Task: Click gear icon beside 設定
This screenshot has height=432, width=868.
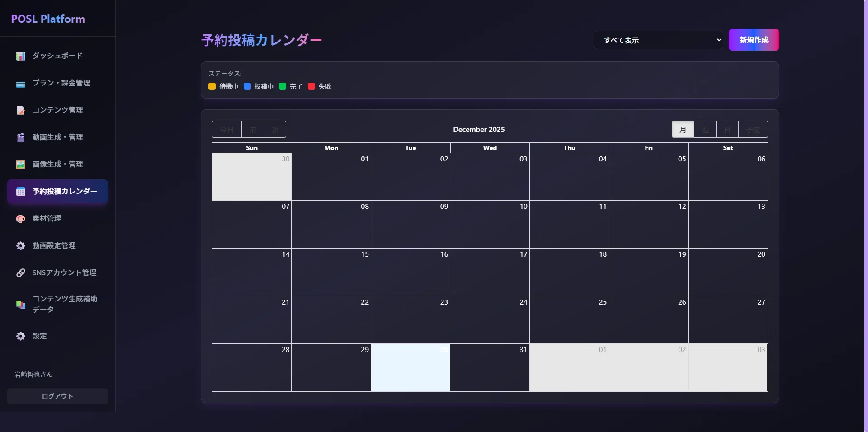Action: point(21,336)
